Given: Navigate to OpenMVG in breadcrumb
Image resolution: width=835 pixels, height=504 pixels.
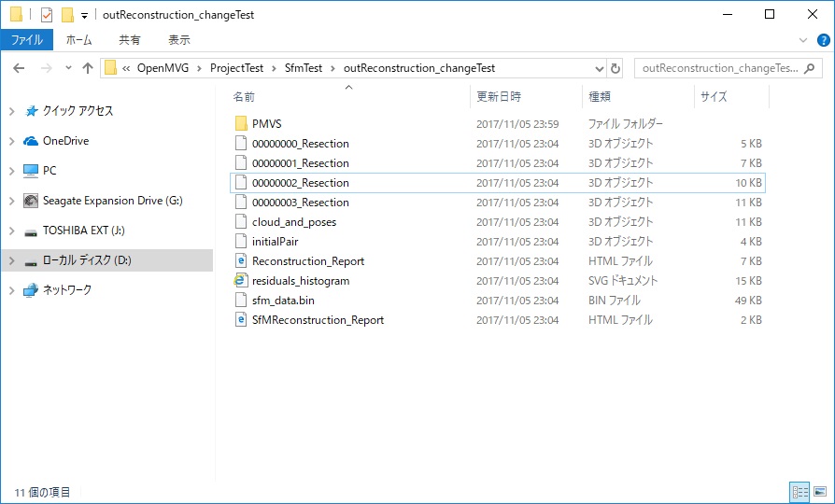Looking at the screenshot, I should pyautogui.click(x=163, y=68).
